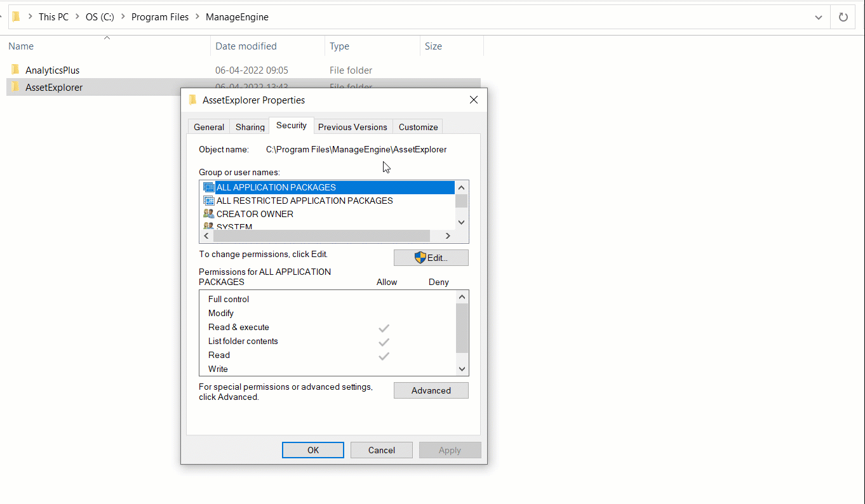Click File folder type of AnalyticsPlus row
The height and width of the screenshot is (504, 865).
click(351, 70)
